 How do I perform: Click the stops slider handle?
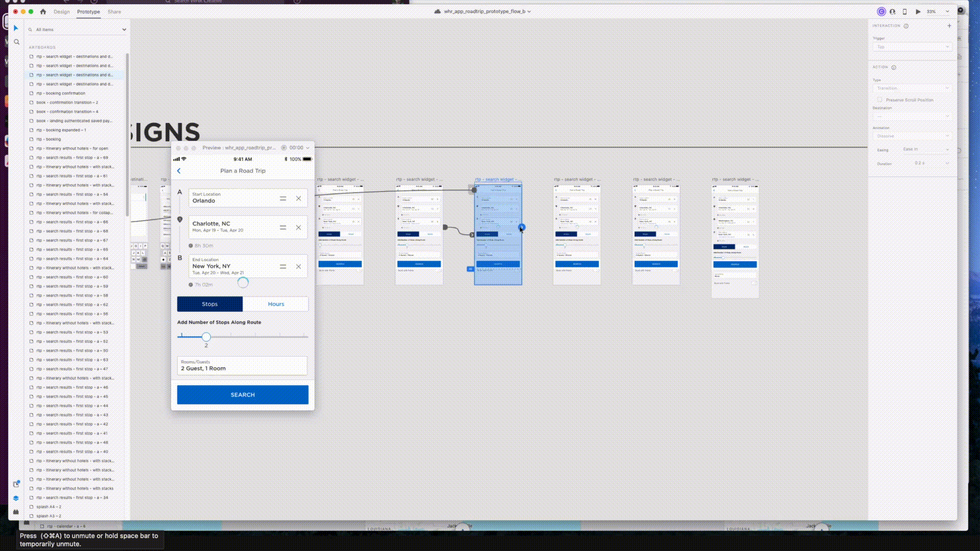tap(206, 337)
